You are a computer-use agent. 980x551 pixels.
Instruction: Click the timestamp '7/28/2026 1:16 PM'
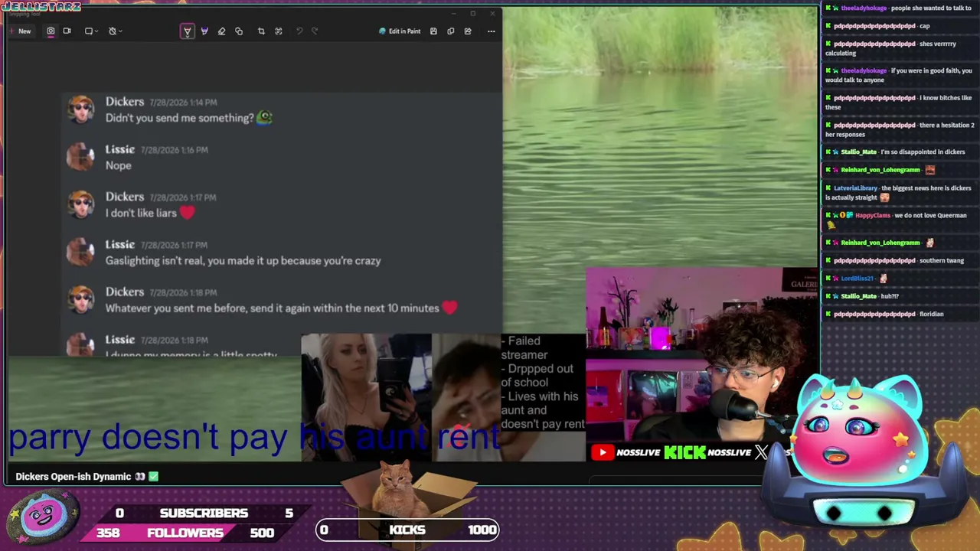(174, 150)
